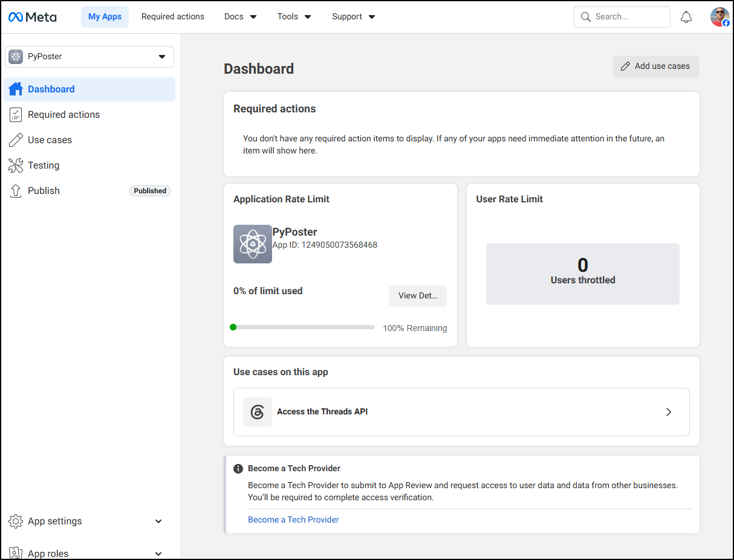734x560 pixels.
Task: Open the Tools dropdown menu
Action: [294, 17]
